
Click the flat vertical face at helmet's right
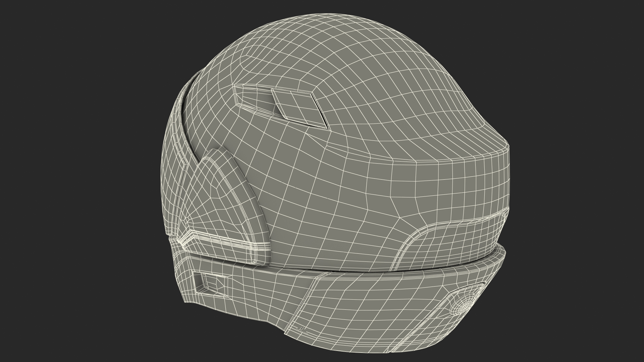point(463,188)
